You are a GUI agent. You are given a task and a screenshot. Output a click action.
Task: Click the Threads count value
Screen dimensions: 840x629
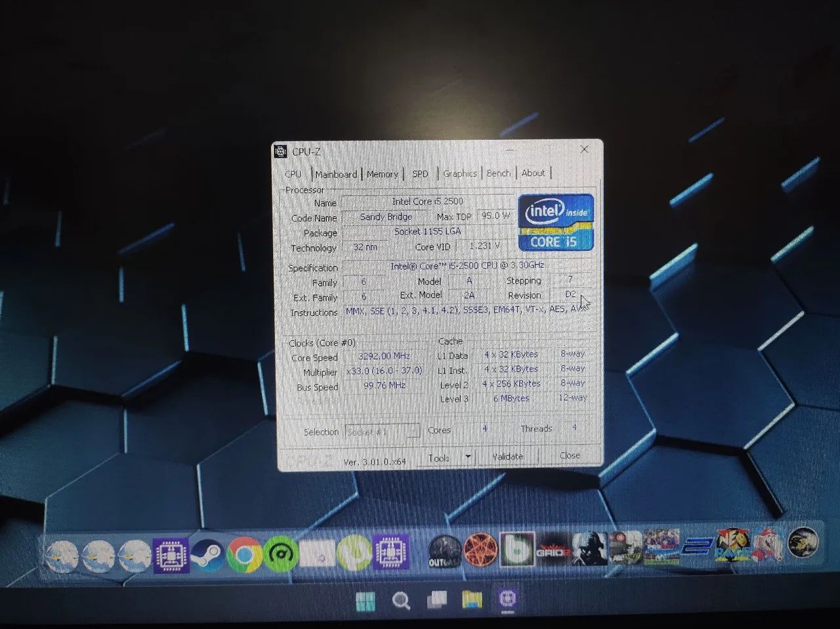[574, 427]
